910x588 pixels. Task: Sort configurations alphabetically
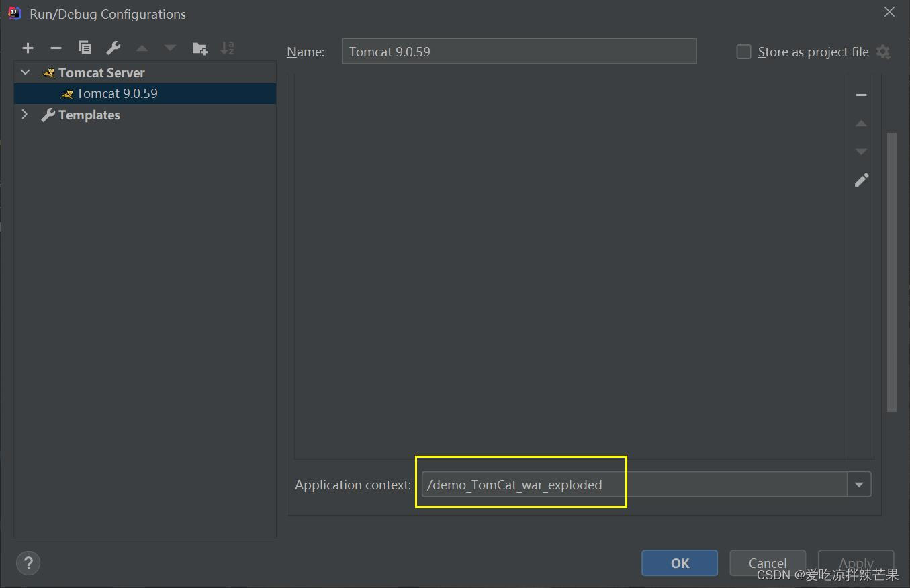(228, 48)
